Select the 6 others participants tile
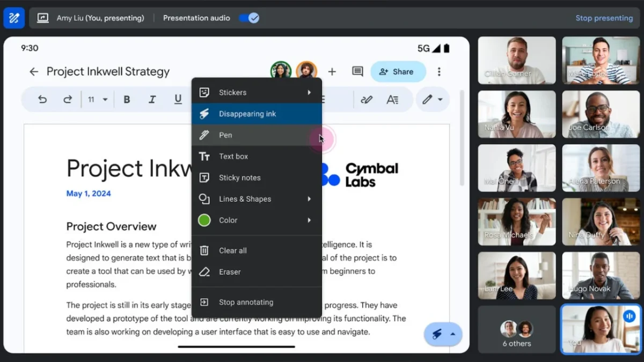The height and width of the screenshot is (362, 644). tap(516, 330)
